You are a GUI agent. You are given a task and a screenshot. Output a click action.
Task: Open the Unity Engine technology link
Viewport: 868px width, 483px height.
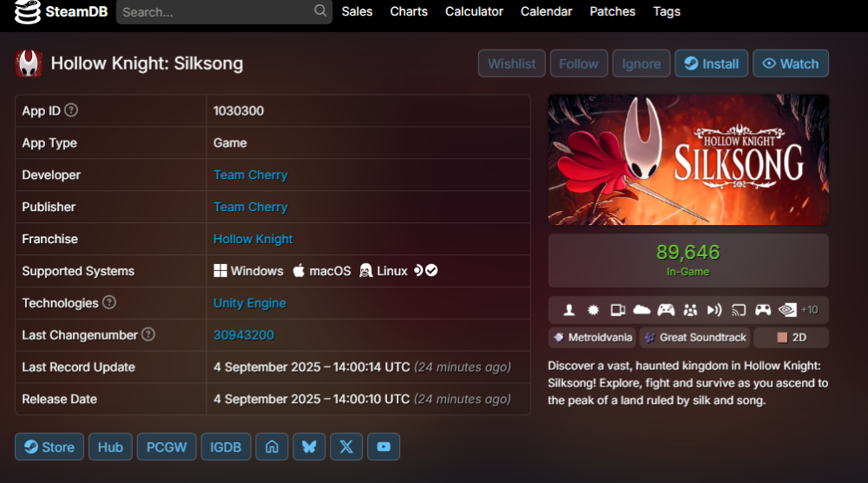pos(250,303)
